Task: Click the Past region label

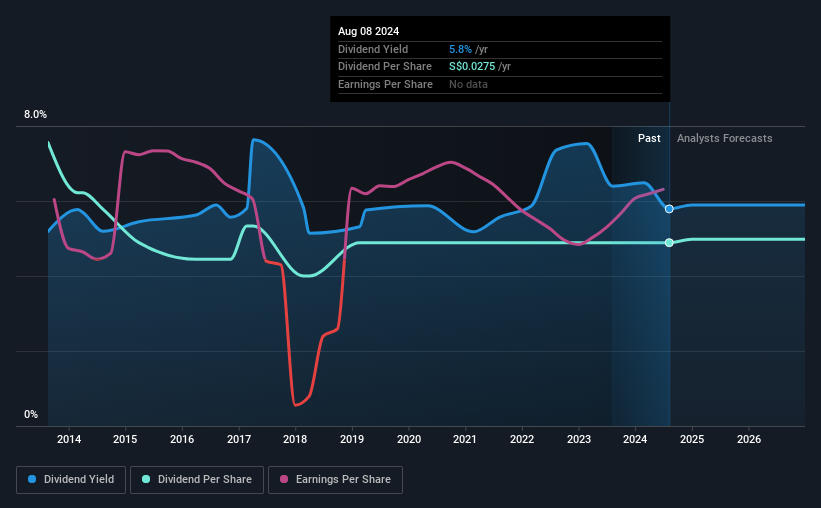Action: (649, 138)
